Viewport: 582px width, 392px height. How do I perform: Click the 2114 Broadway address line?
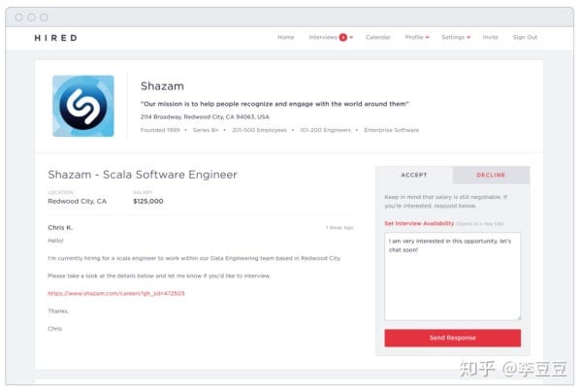tap(205, 116)
